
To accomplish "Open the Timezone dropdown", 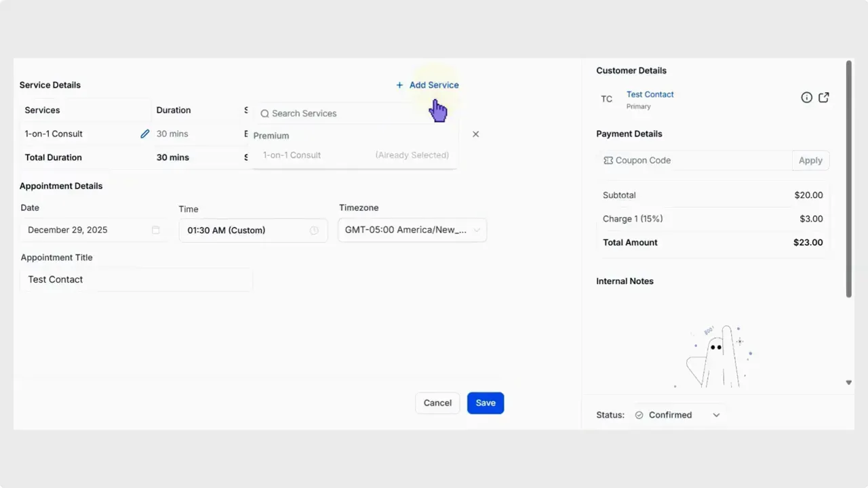I will [x=412, y=230].
